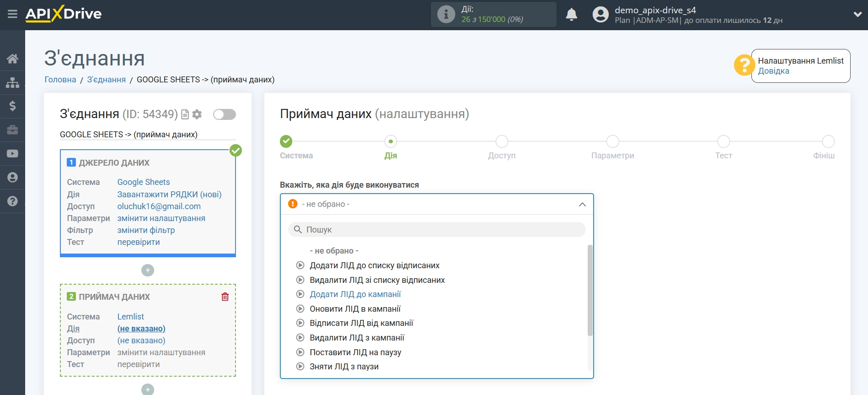This screenshot has height=395, width=868.
Task: Open briefcase sidebar icon
Action: pos(12,130)
